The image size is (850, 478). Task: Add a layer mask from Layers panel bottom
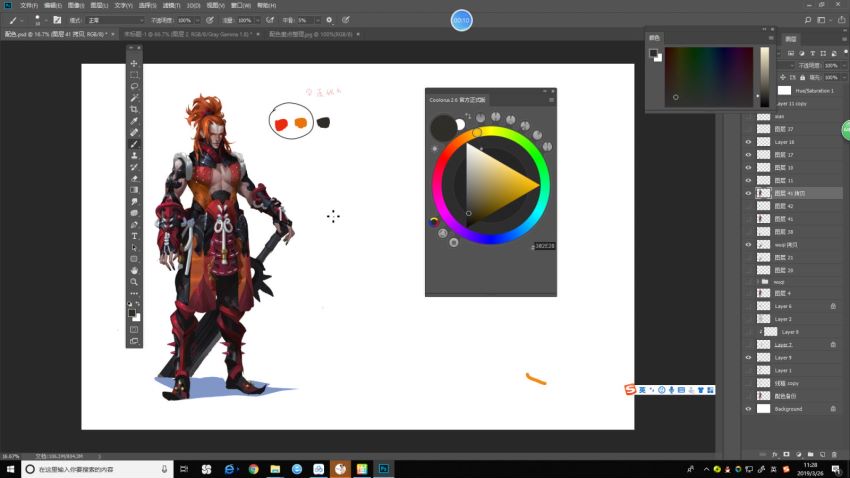[787, 454]
